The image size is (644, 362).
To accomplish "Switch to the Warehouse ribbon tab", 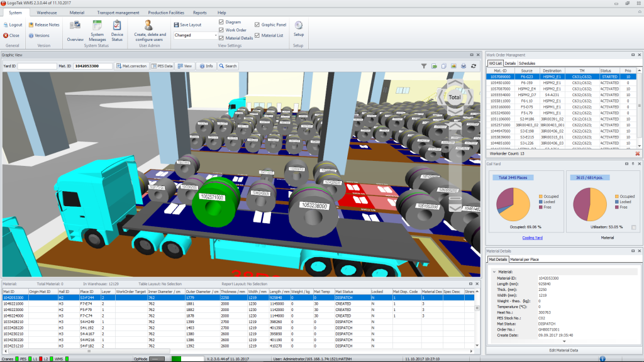I will coord(47,13).
